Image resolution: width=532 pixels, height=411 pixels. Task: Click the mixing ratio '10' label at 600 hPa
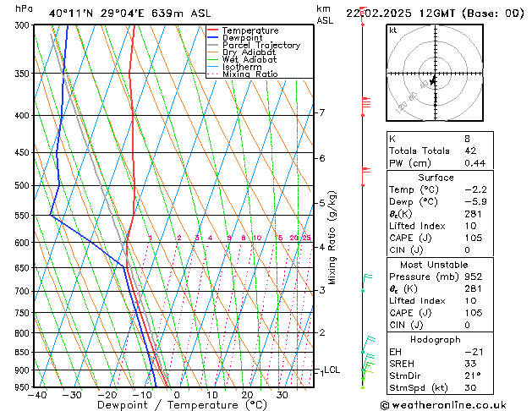257,238
